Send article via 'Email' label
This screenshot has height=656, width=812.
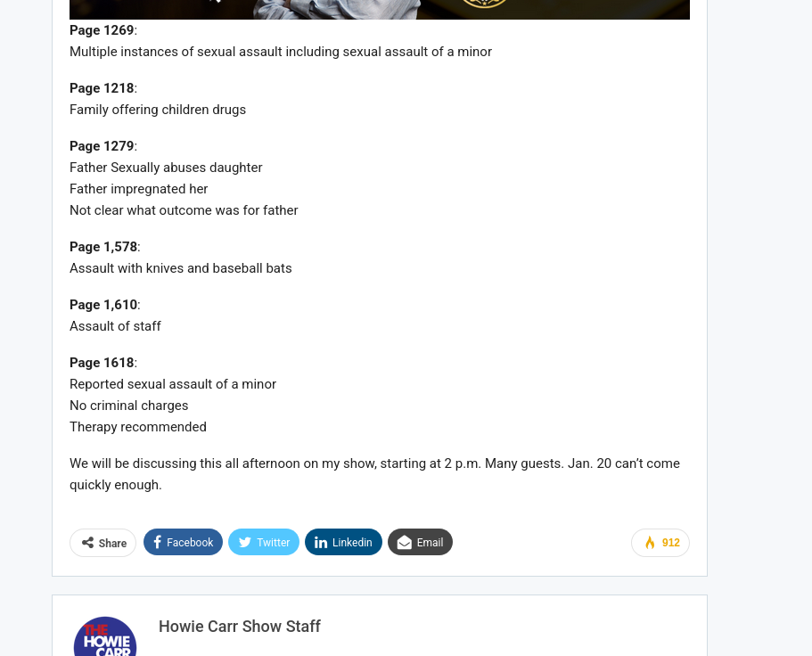point(430,542)
